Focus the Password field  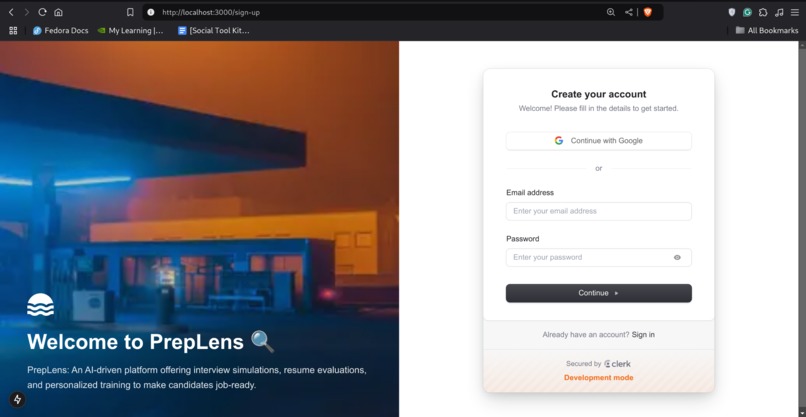(x=598, y=258)
